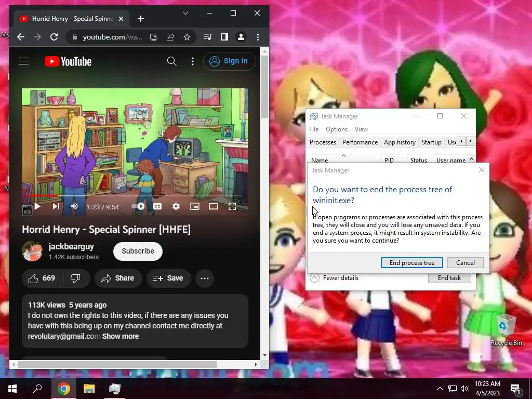Screen dimensions: 532x399
Task: Click End task button in Task Manager
Action: click(x=449, y=278)
